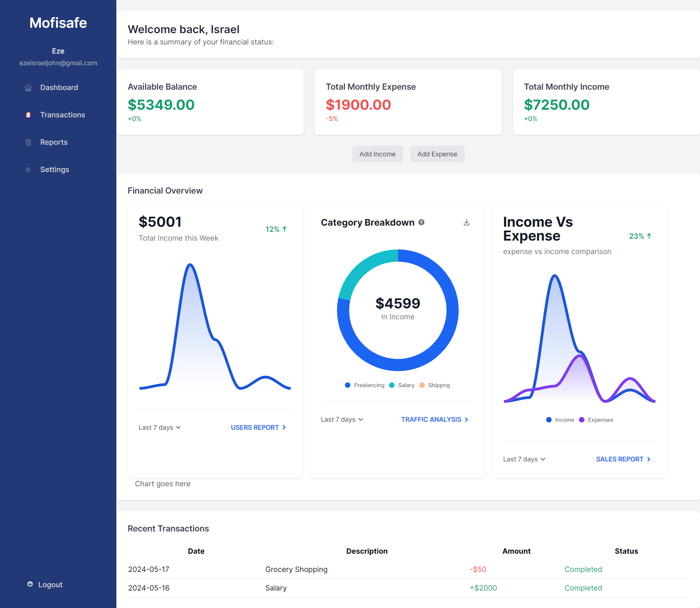This screenshot has height=608, width=700.
Task: Open Last 7 days dropdown in Category Breakdown
Action: pyautogui.click(x=342, y=420)
